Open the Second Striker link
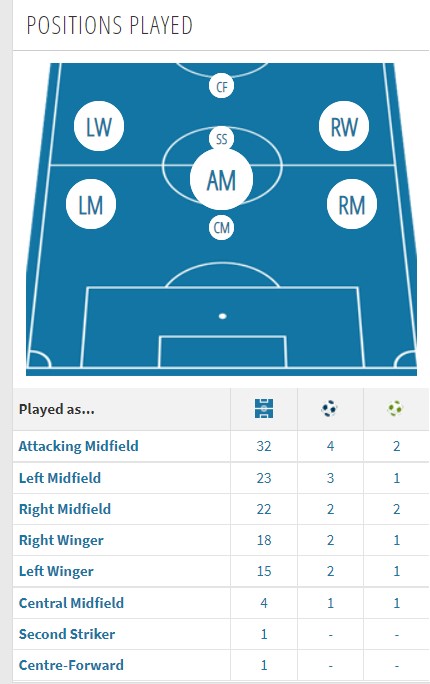Viewport: 430px width, 684px height. 67,634
